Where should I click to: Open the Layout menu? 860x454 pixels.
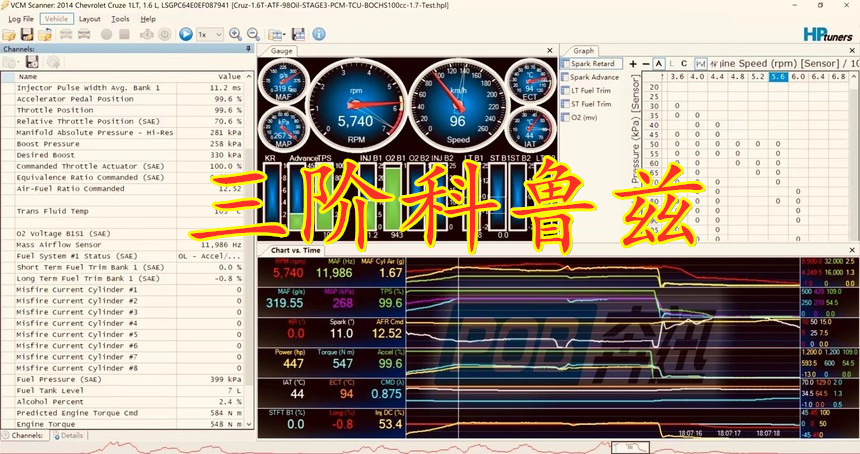point(89,19)
